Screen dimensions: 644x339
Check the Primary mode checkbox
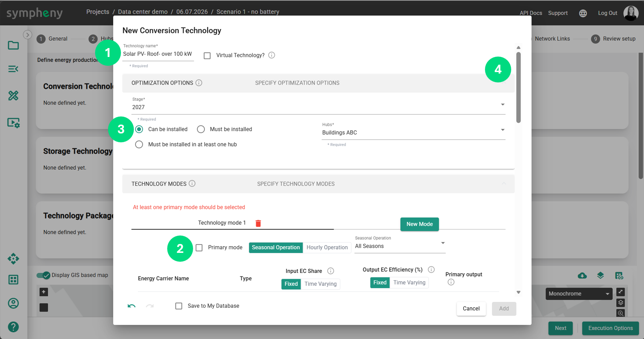199,248
